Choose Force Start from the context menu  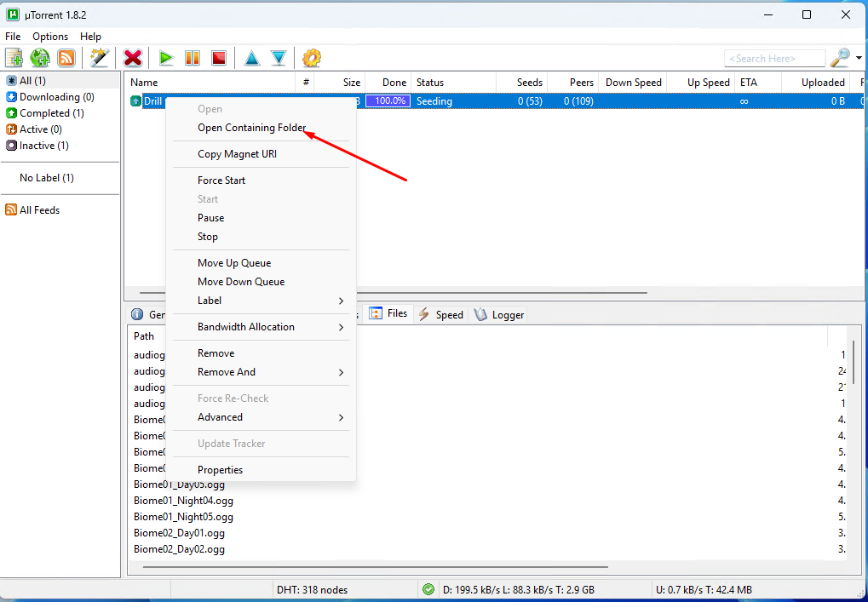(x=261, y=181)
